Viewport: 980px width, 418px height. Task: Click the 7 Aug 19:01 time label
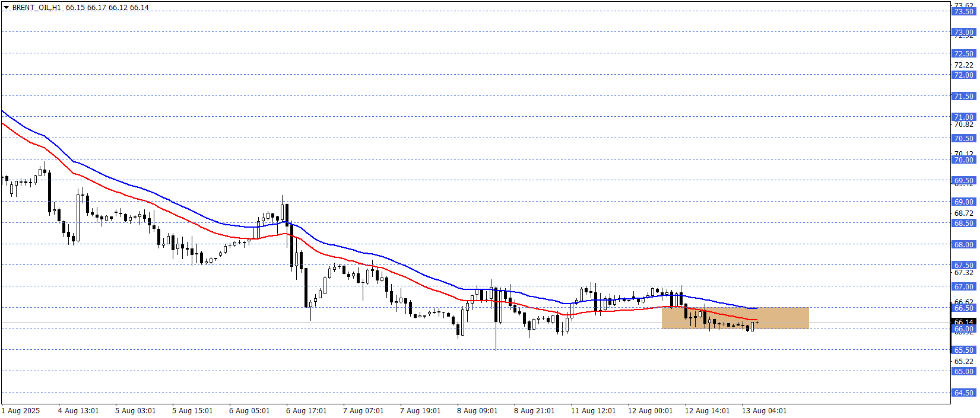(420, 410)
